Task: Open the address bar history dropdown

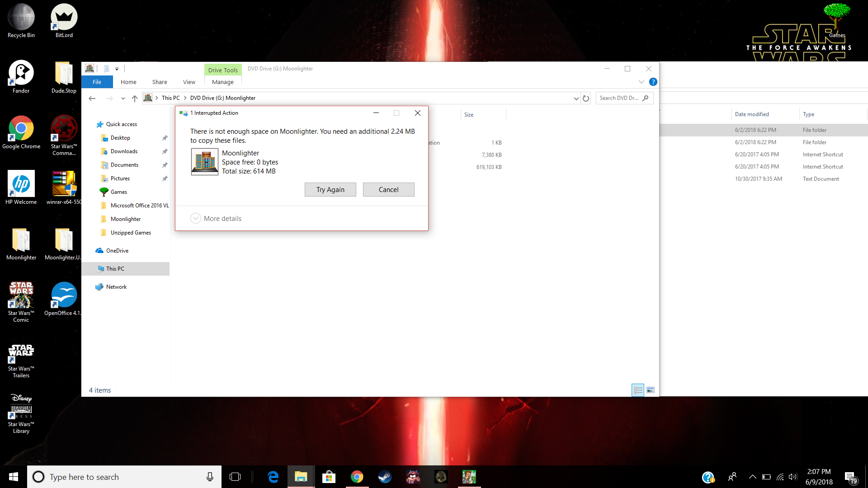Action: coord(576,98)
